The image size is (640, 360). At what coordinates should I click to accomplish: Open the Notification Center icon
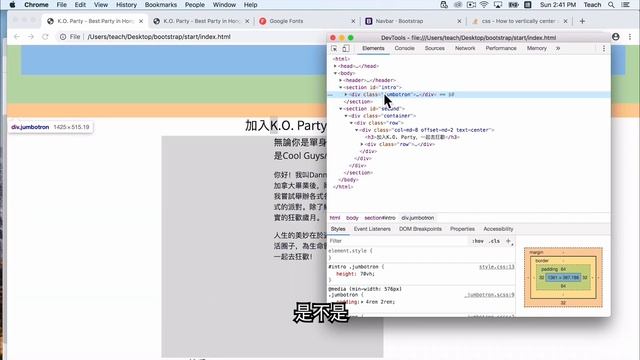pyautogui.click(x=625, y=4)
